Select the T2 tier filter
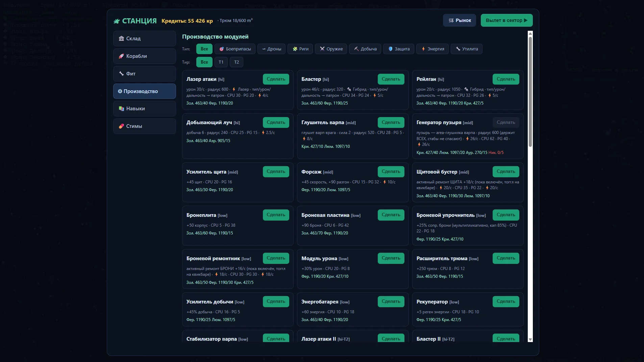The width and height of the screenshot is (644, 362). pyautogui.click(x=237, y=62)
